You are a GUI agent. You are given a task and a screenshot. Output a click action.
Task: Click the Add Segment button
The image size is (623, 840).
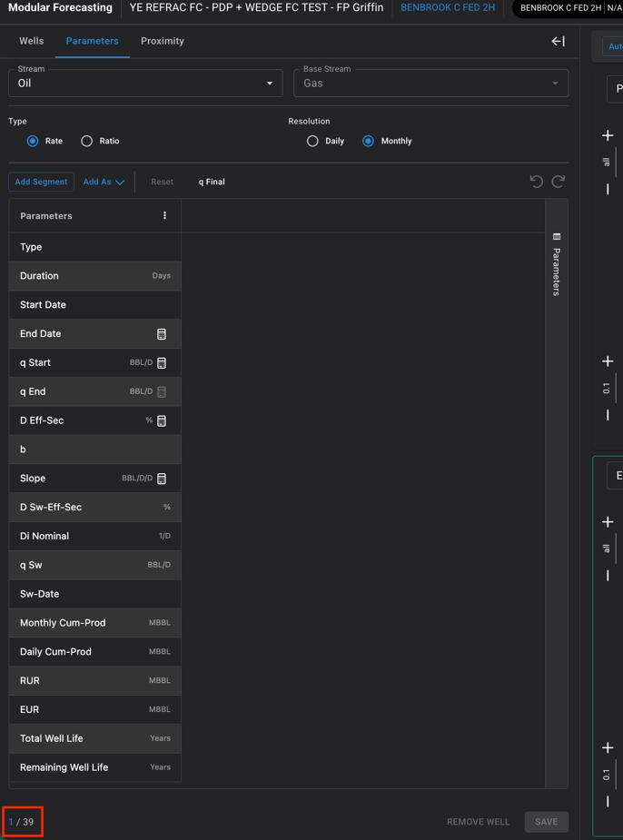41,182
